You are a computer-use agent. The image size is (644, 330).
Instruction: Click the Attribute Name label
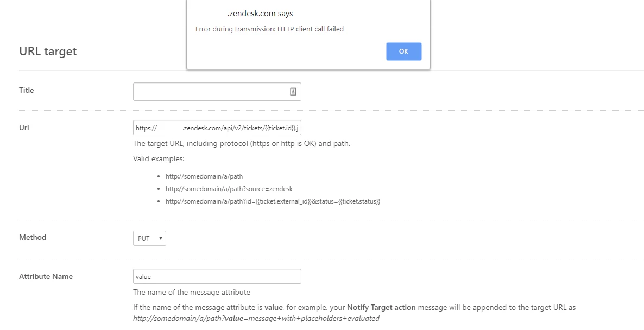point(46,276)
